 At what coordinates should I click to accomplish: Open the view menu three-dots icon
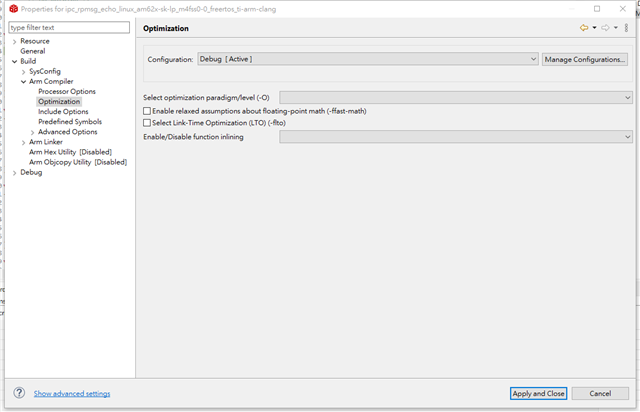pos(627,28)
